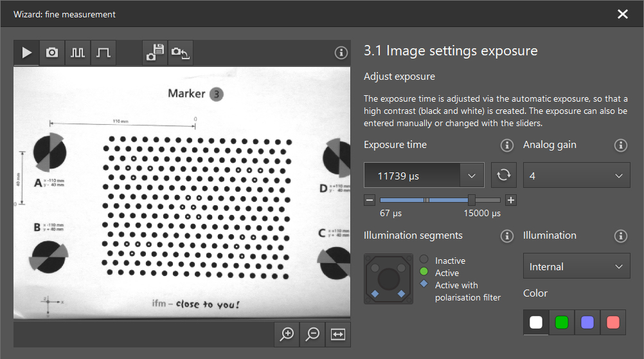Click the save camera image icon
644x359 pixels.
(x=155, y=53)
